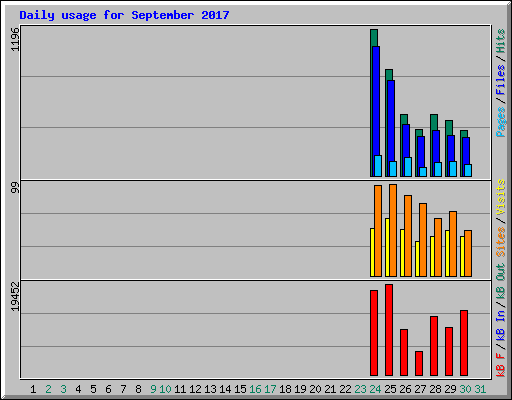
Task: Click the red kB bar for day 24
Action: (374, 333)
